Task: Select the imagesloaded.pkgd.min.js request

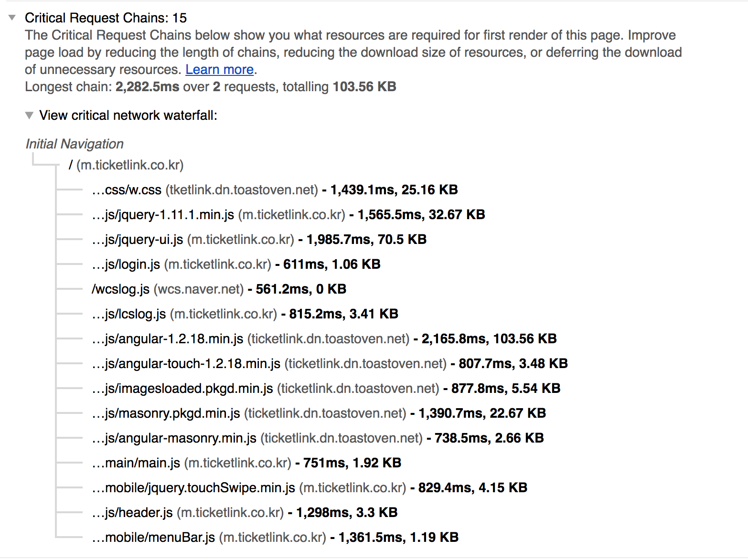Action: (182, 389)
